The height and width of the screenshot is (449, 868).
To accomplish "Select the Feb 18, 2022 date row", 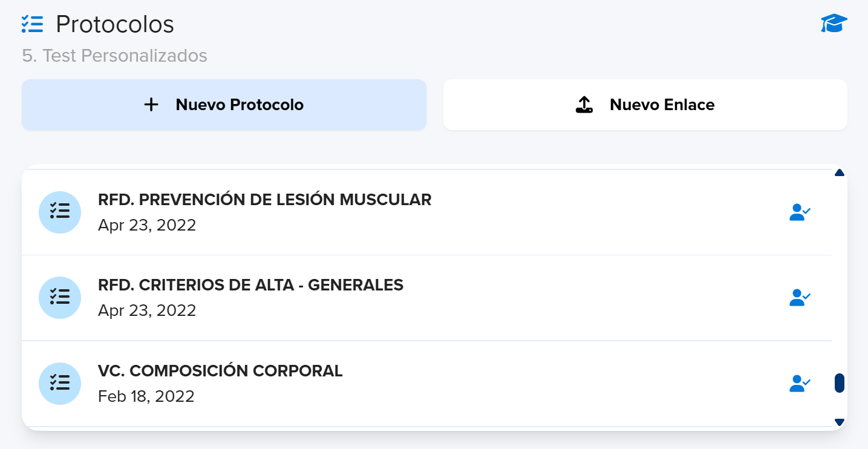I will coord(146,396).
